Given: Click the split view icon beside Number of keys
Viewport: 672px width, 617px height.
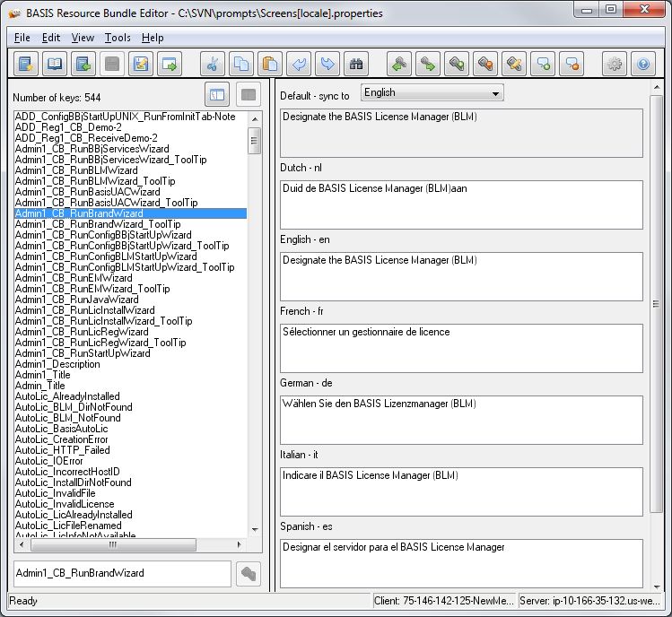Looking at the screenshot, I should [x=217, y=94].
